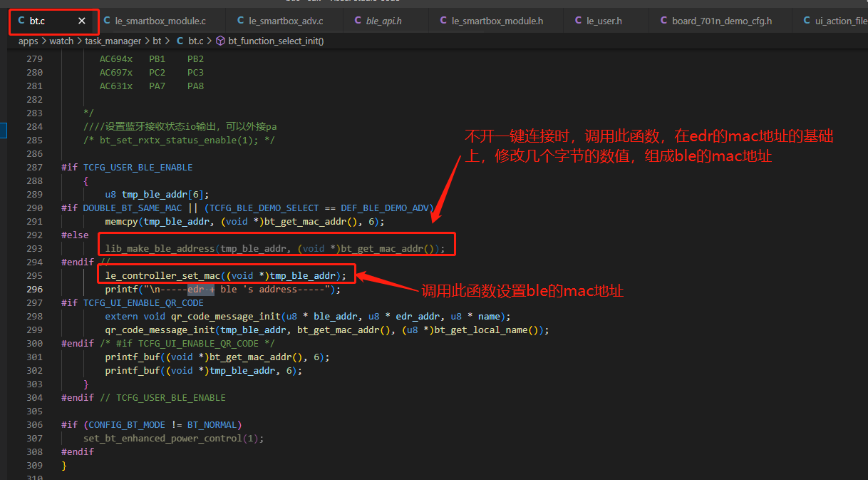This screenshot has width=868, height=480.
Task: Click the C file icon on bt.c tab
Action: tap(21, 21)
